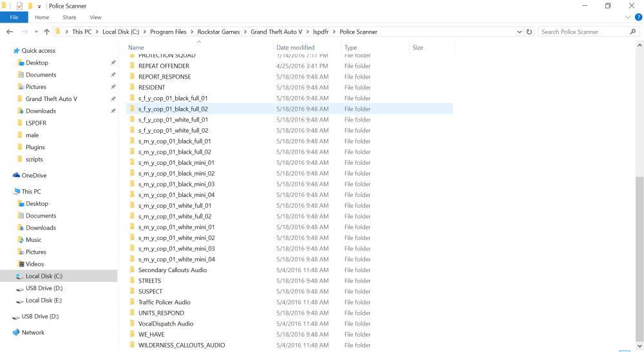Click the scrollbar down arrow button
Image resolution: width=644 pixels, height=352 pixels.
point(639,346)
